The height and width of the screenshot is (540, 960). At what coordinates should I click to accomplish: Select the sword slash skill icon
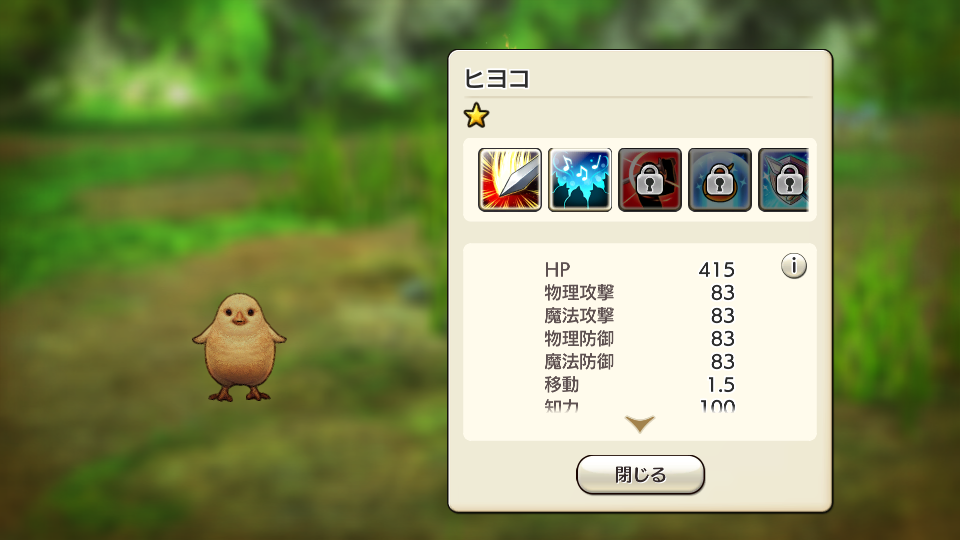[509, 179]
